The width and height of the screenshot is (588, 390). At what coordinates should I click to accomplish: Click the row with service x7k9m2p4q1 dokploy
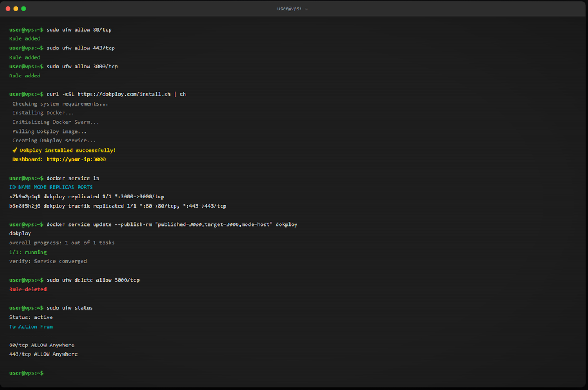[87, 196]
